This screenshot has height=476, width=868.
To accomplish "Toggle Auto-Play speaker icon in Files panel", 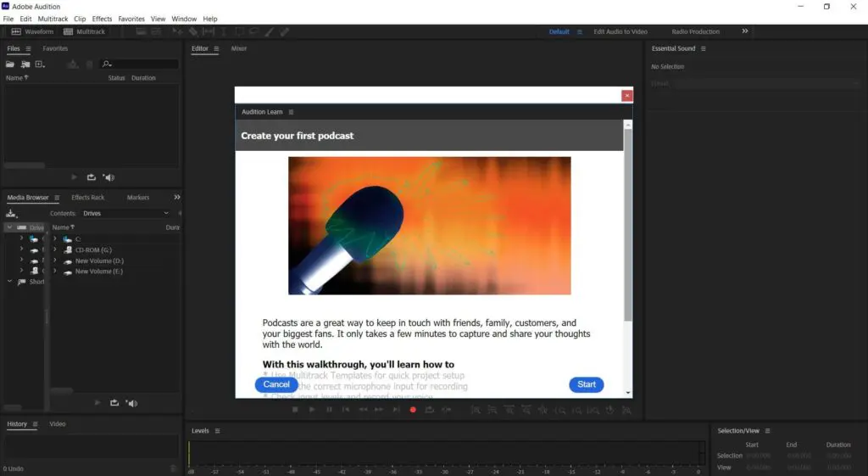I will 109,177.
